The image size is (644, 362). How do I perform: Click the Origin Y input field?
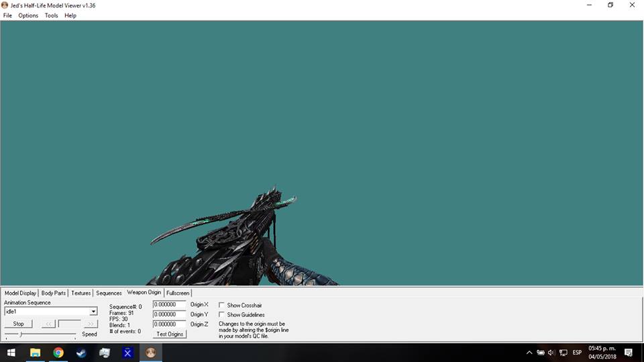169,314
